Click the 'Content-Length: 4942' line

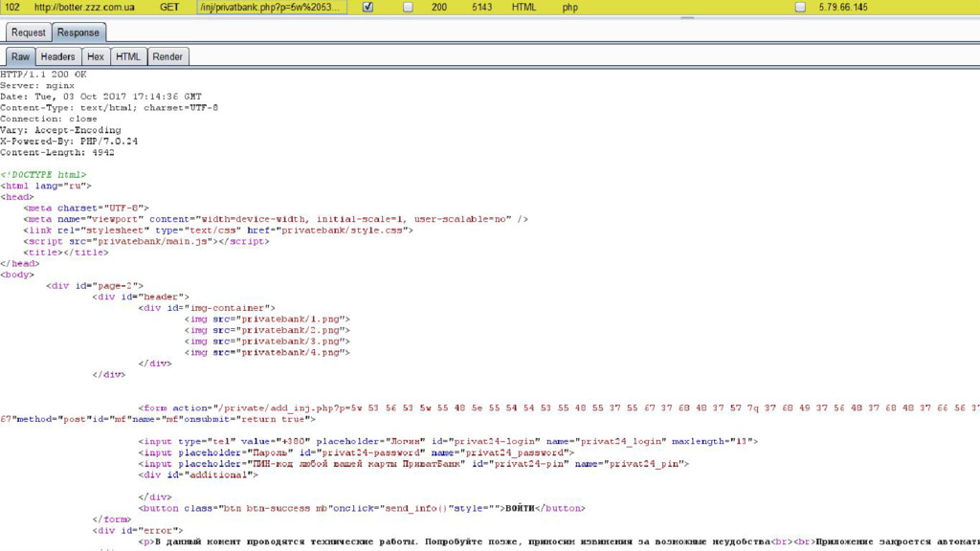(x=57, y=152)
